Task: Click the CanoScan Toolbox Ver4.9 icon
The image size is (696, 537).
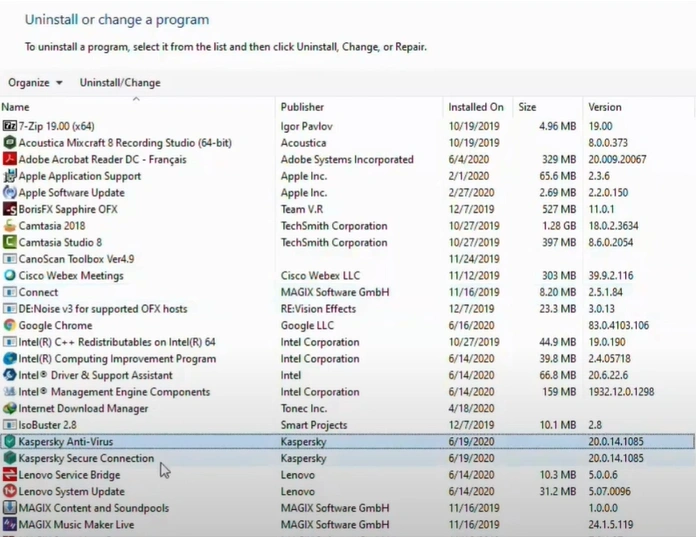Action: click(x=9, y=259)
